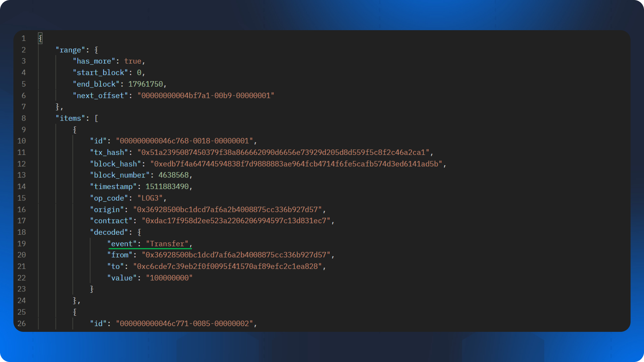Click the first item id string value
This screenshot has height=362, width=644.
pos(184,141)
